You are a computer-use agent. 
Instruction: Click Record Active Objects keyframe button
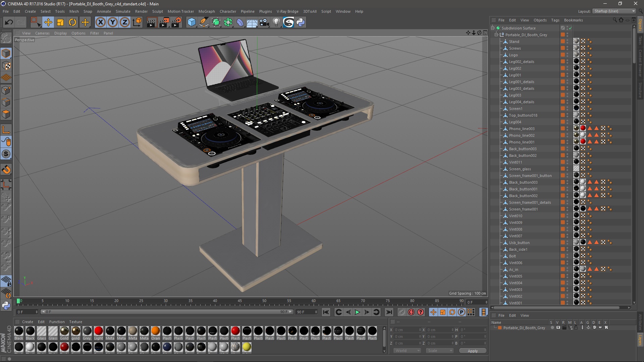click(402, 312)
